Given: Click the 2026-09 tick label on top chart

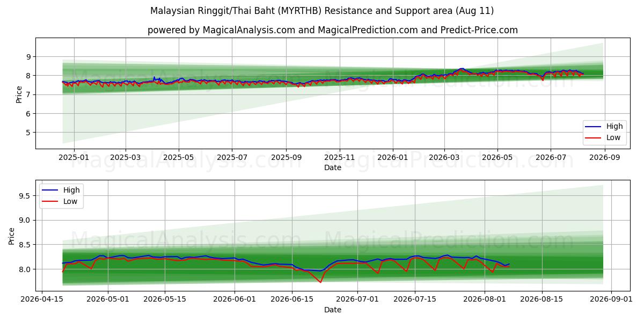Looking at the screenshot, I should coord(604,158).
